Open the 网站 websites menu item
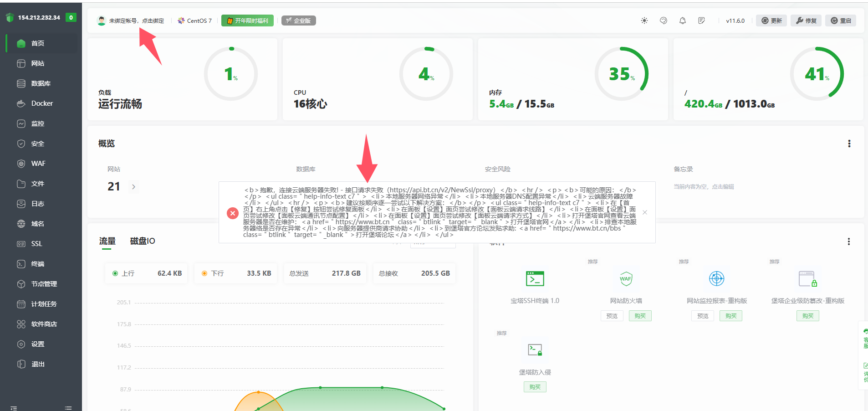 coord(42,63)
